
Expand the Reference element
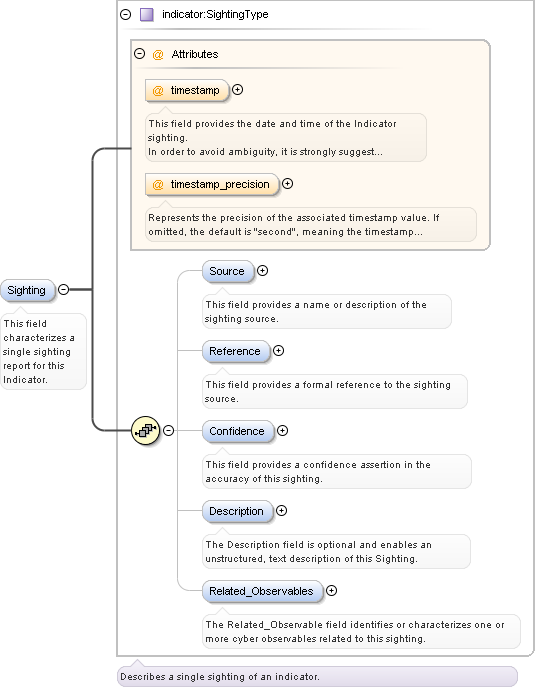tap(279, 351)
